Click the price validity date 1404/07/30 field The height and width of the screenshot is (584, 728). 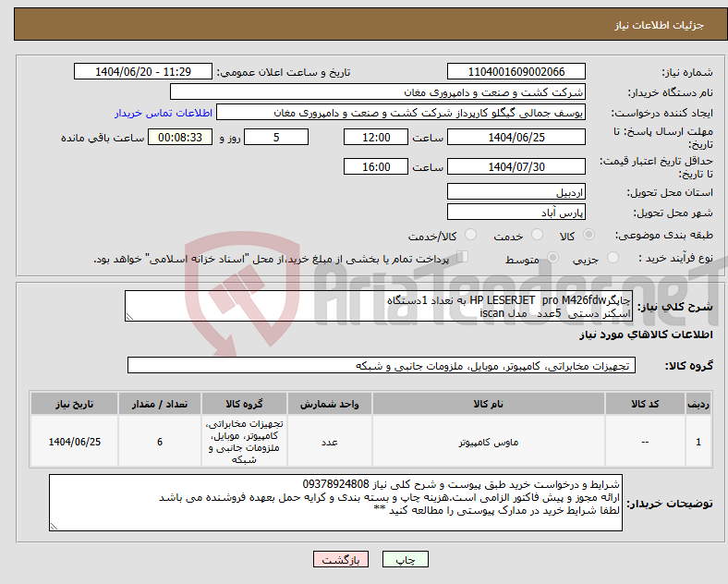click(516, 166)
